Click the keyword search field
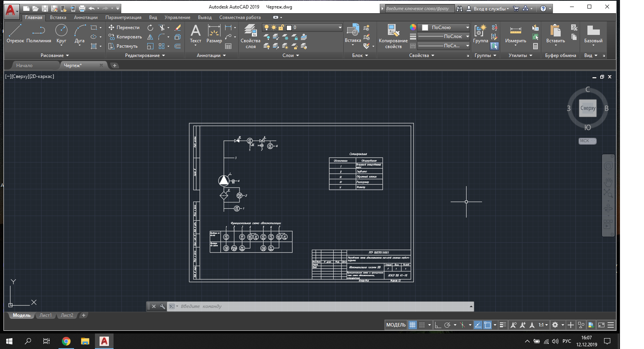 tap(419, 9)
